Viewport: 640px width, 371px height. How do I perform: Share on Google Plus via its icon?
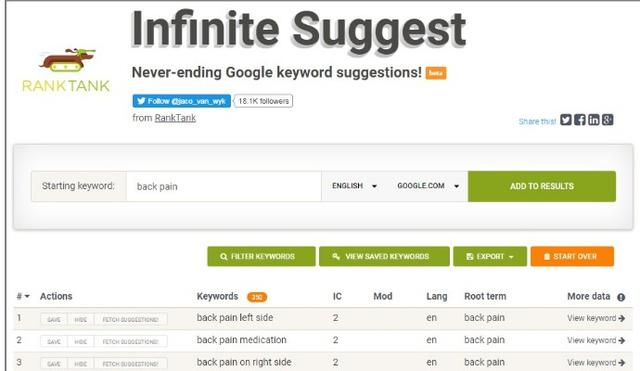(607, 120)
